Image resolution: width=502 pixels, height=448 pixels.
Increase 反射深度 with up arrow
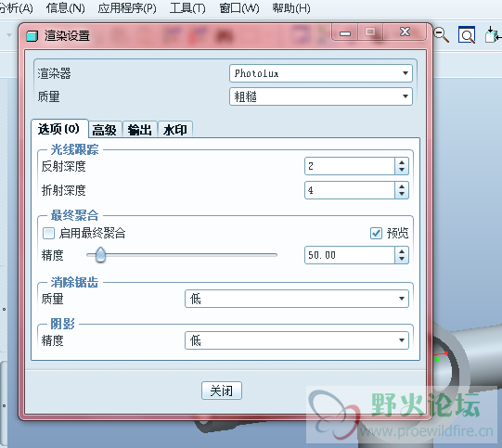point(402,162)
